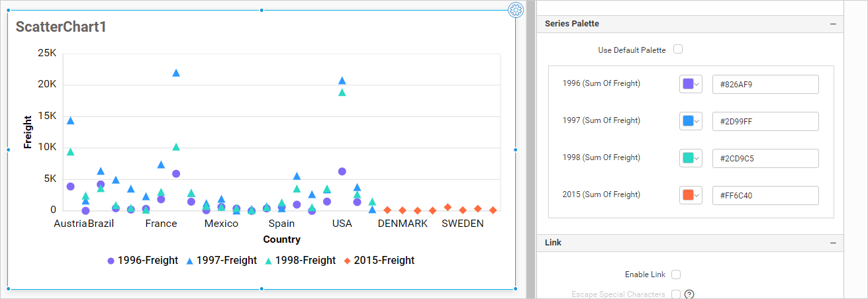Collapse the Link section
This screenshot has width=868, height=299.
[x=833, y=243]
